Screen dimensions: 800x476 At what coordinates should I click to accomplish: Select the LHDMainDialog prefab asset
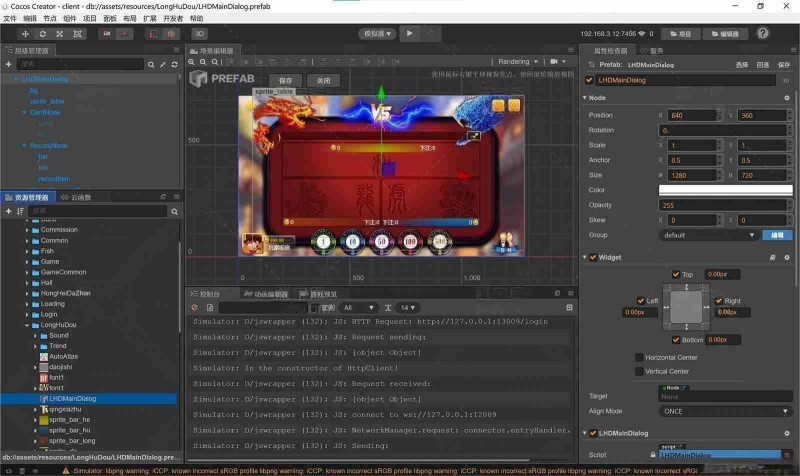[72, 398]
